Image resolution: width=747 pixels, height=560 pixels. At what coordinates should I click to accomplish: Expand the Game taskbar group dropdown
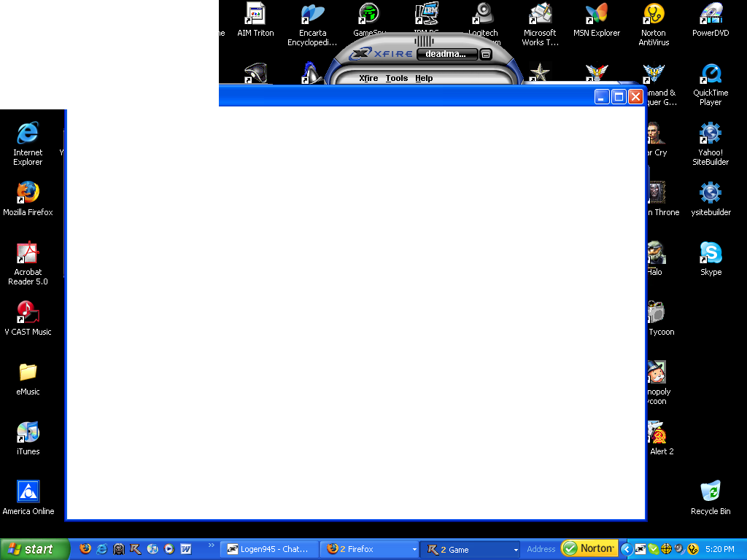516,550
